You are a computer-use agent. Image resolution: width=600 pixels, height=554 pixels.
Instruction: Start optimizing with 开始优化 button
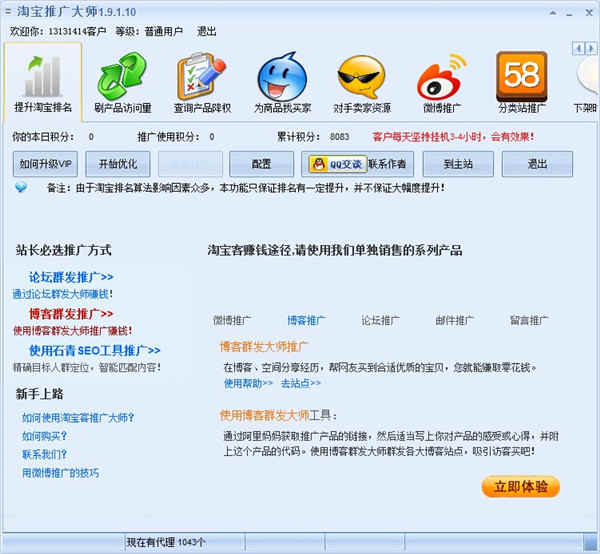point(117,164)
